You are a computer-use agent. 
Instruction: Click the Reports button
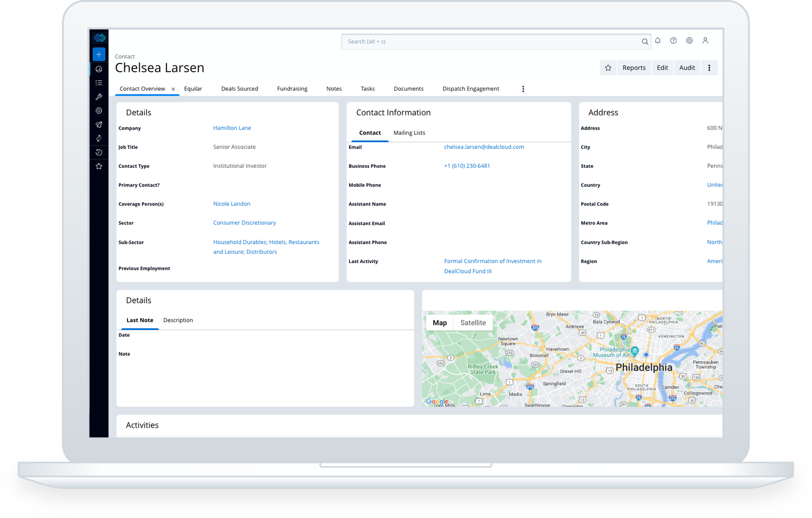(634, 68)
